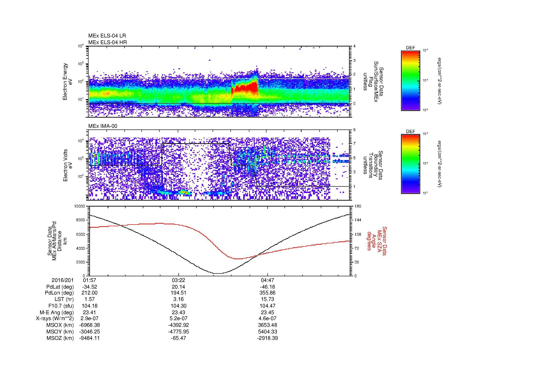Click the 'F10.7 (sfu)' row label
Image resolution: width=555 pixels, height=392 pixels.
61,306
